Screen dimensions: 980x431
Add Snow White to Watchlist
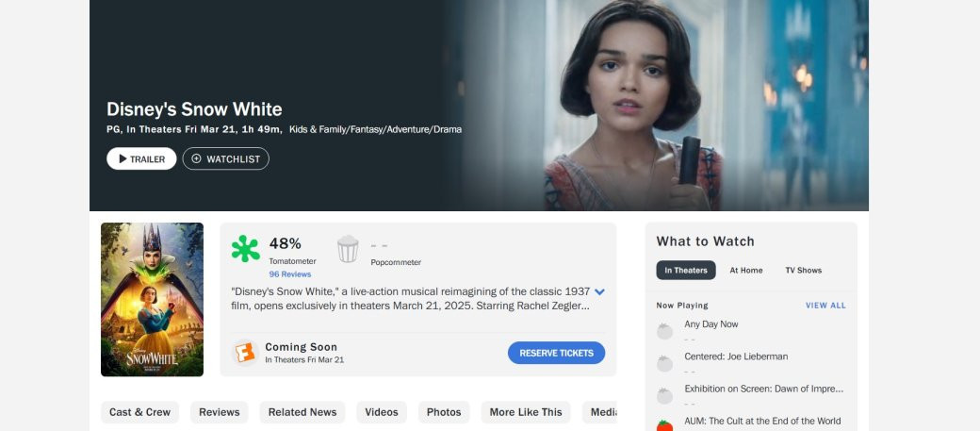(x=225, y=158)
